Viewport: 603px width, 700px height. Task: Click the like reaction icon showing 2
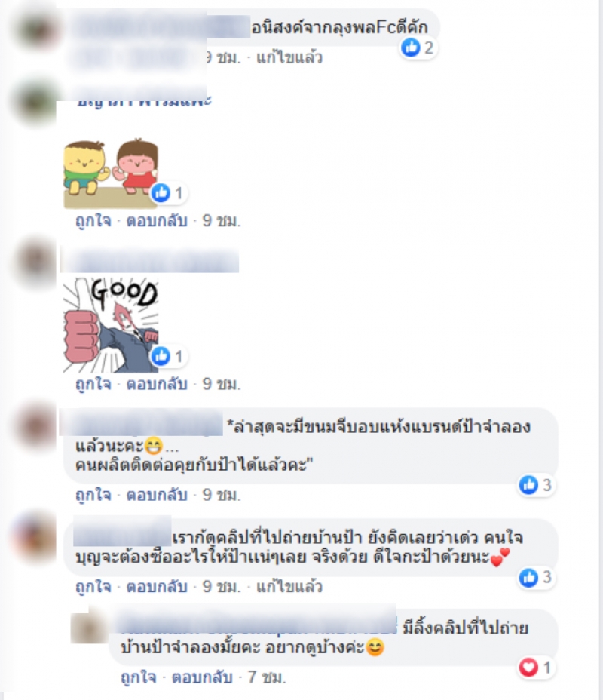(411, 48)
